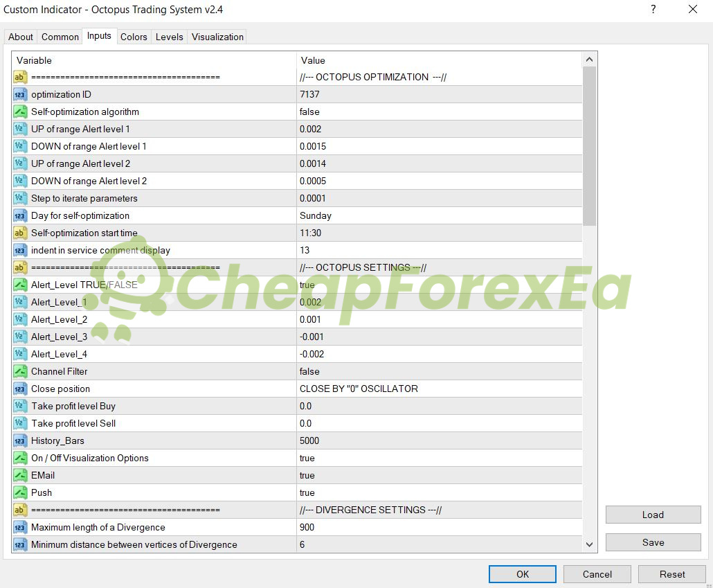This screenshot has height=588, width=713.
Task: Click the icon beside Alert_Level_3
Action: pos(20,337)
